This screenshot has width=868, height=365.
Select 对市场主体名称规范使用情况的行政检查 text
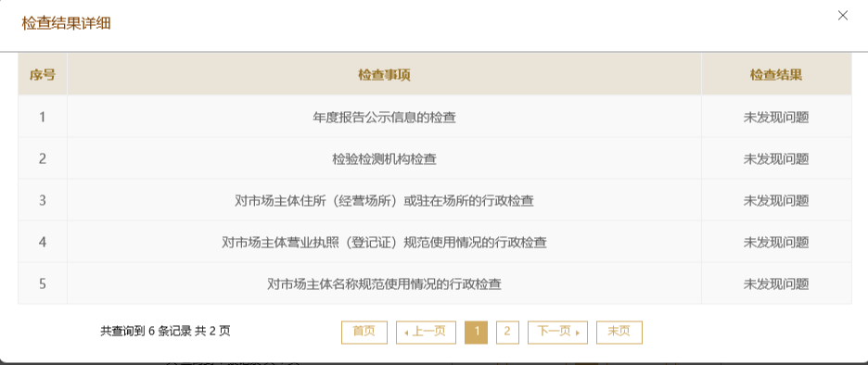384,284
